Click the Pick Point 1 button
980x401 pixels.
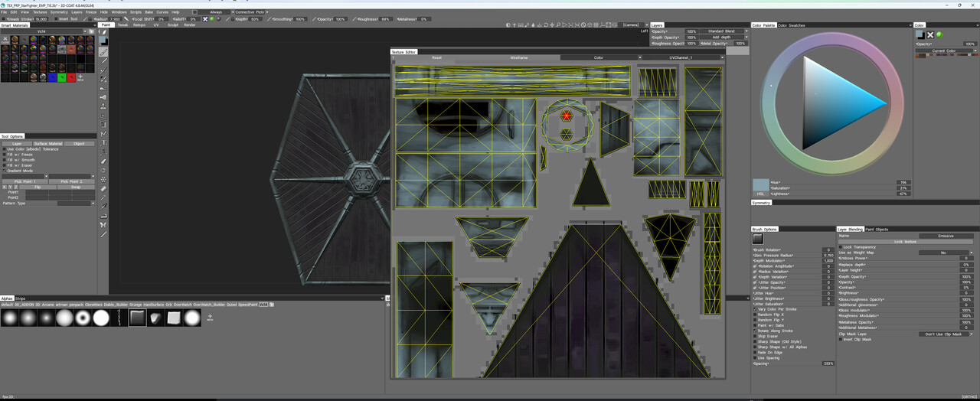(x=25, y=181)
